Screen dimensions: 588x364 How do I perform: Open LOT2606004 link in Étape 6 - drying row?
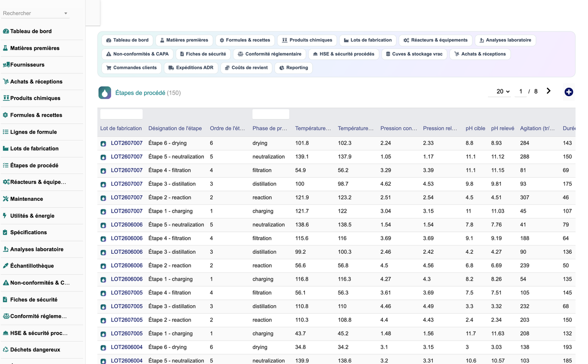(x=126, y=347)
